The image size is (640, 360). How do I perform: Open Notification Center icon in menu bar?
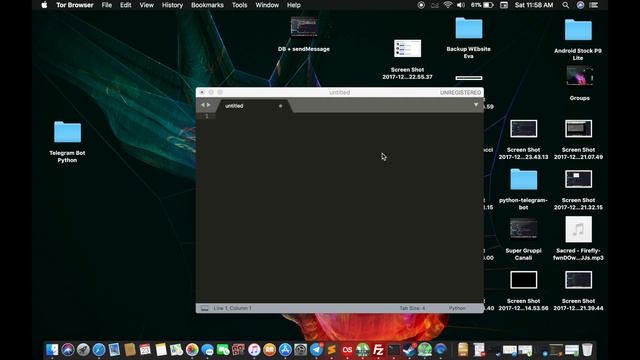click(x=594, y=5)
